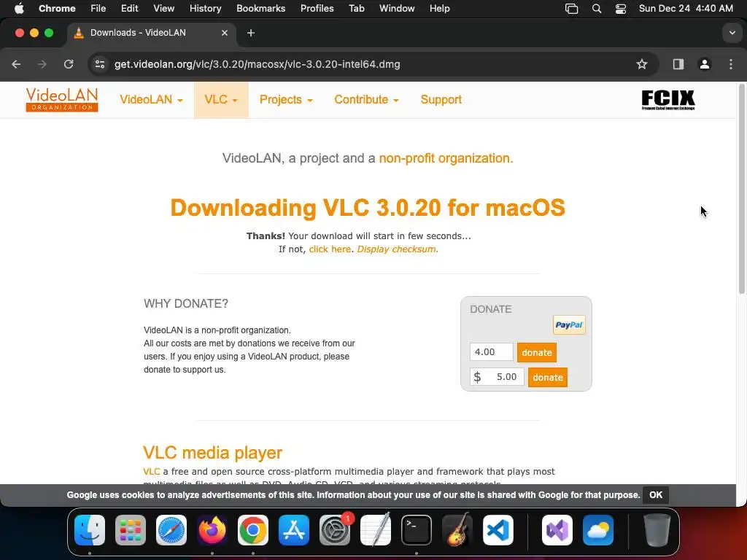Click the Display checksum link
747x560 pixels.
(396, 249)
